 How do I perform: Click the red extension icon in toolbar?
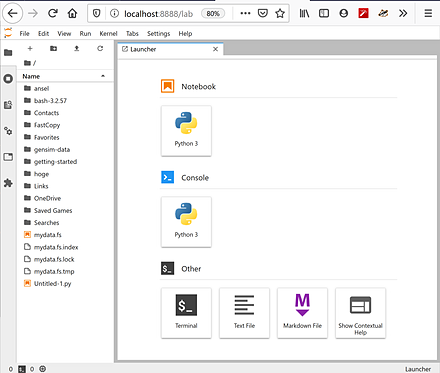point(363,13)
